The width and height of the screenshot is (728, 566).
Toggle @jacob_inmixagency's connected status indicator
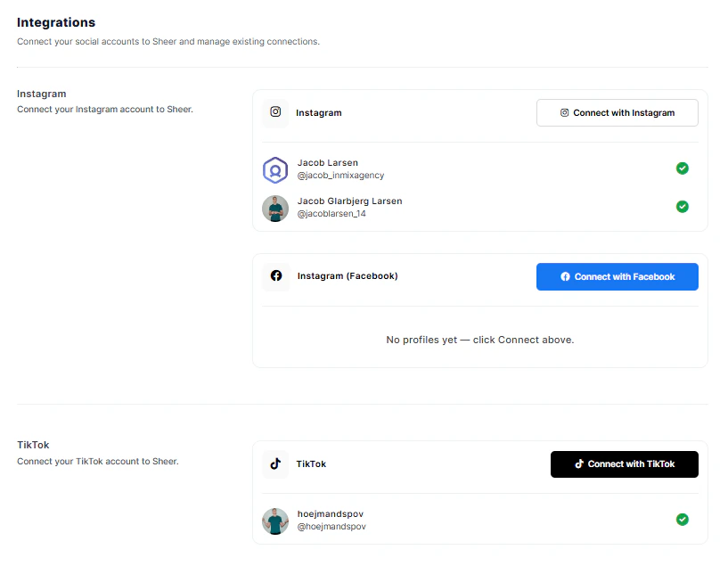point(683,168)
